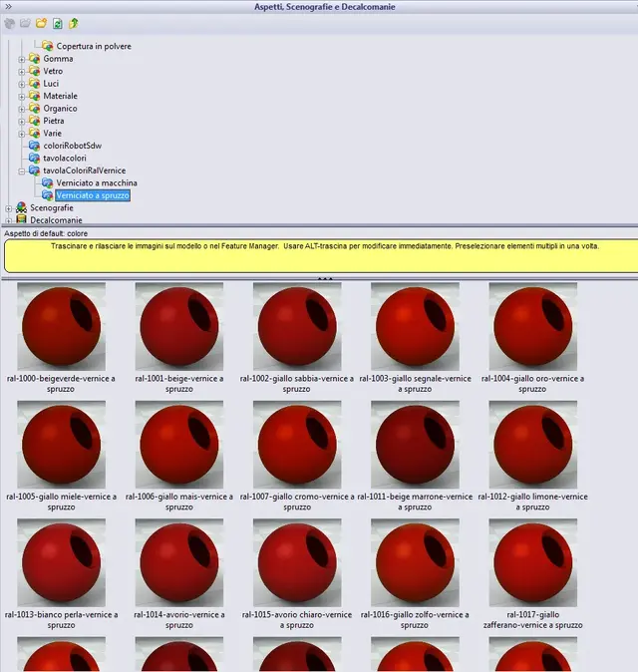Click the Varie folder icon
The width and height of the screenshot is (638, 672).
34,134
